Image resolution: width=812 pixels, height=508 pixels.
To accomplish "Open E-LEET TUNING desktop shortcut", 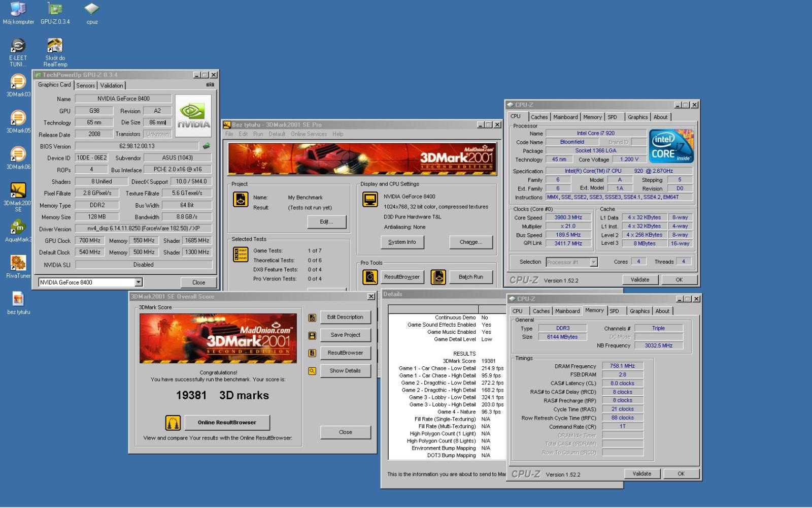I will tap(18, 52).
